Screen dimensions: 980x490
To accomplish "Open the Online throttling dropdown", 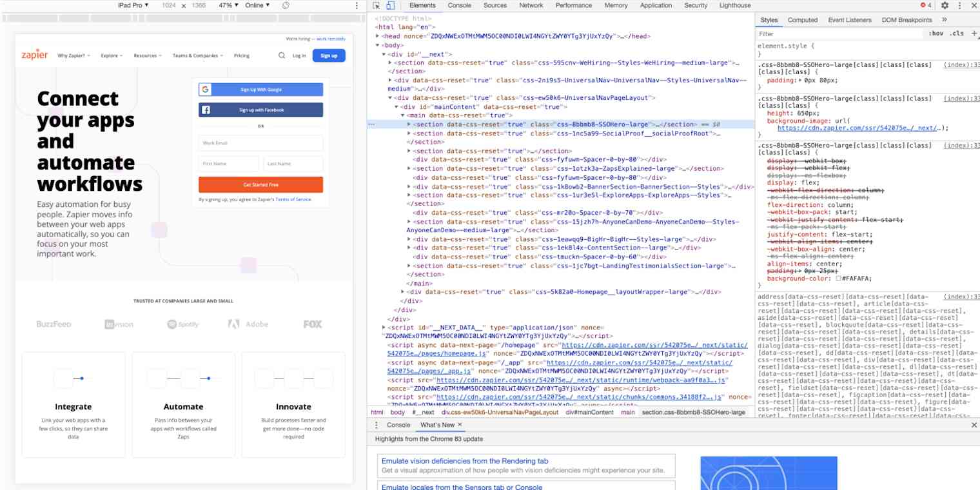I will coord(258,5).
